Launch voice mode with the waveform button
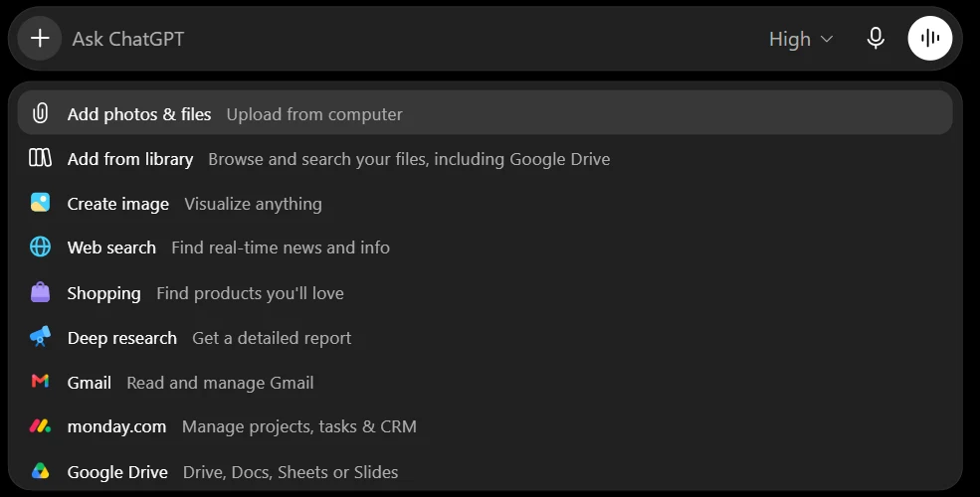This screenshot has height=497, width=980. point(930,39)
